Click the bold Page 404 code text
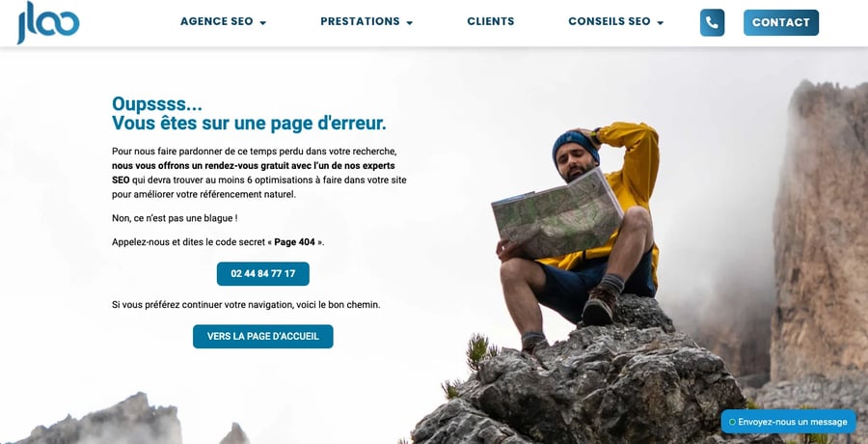The height and width of the screenshot is (444, 868). pos(294,242)
